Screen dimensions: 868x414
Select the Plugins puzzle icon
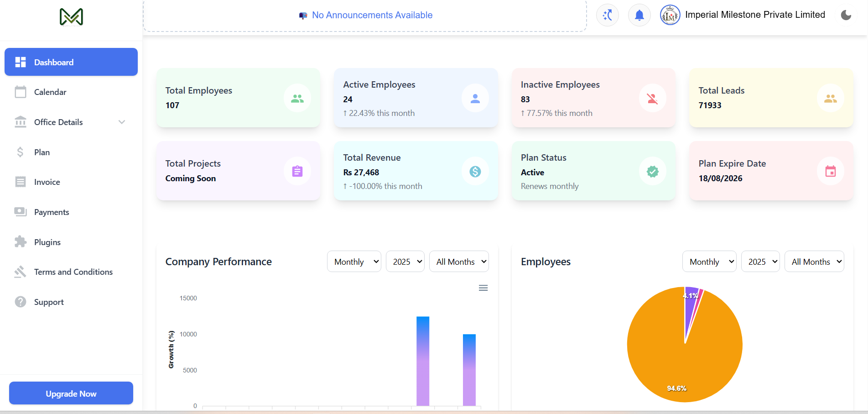point(21,242)
